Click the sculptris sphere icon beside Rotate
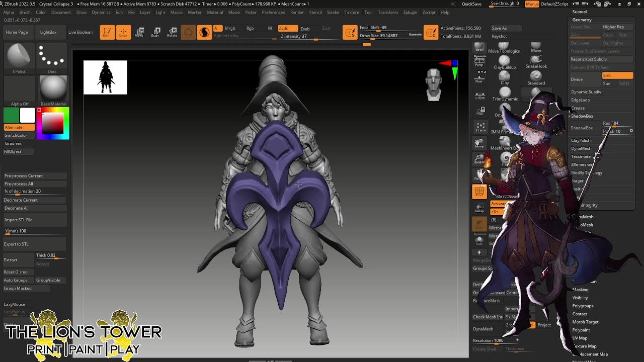 coord(188,32)
